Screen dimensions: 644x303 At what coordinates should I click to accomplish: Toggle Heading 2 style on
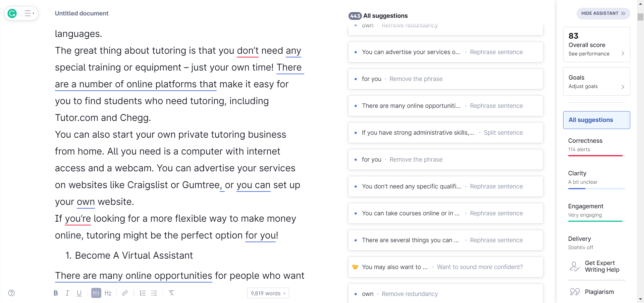click(x=108, y=293)
